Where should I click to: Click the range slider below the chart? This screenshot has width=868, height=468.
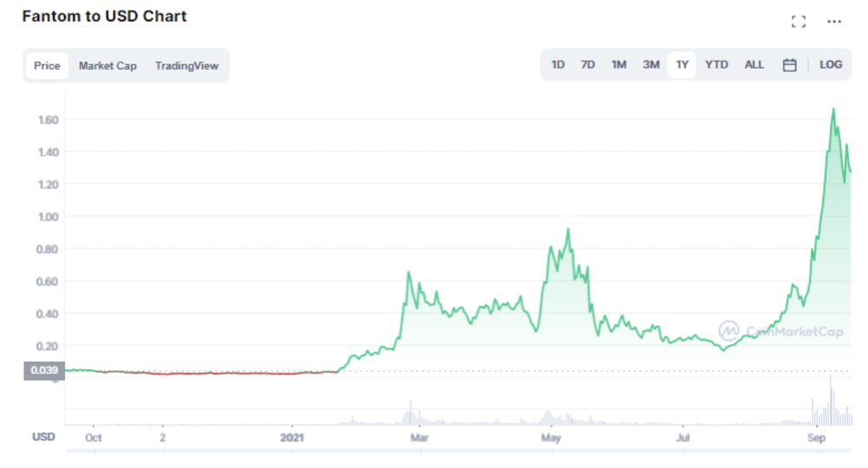pyautogui.click(x=458, y=451)
